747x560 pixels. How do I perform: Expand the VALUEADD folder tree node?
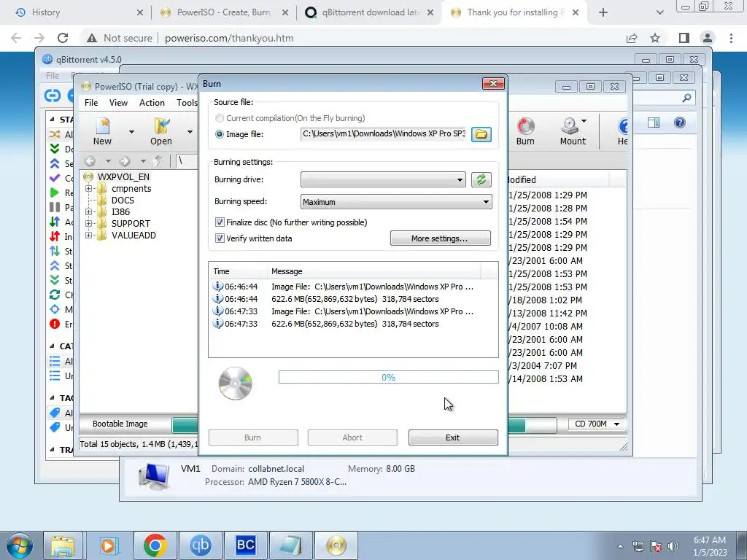[88, 236]
